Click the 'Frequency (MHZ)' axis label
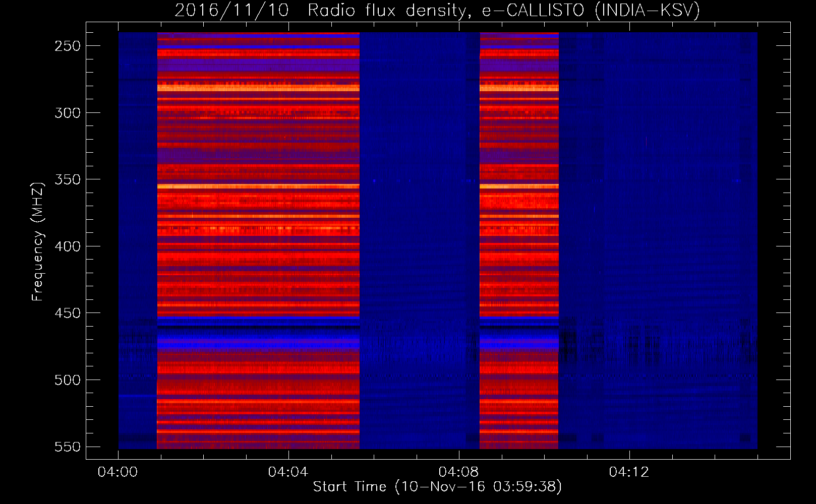The image size is (816, 504). [x=38, y=242]
